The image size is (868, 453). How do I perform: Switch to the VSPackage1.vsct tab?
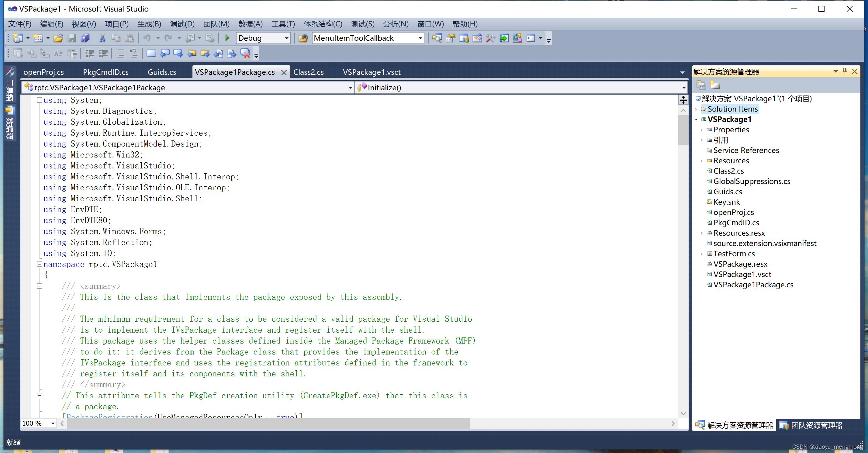tap(372, 72)
